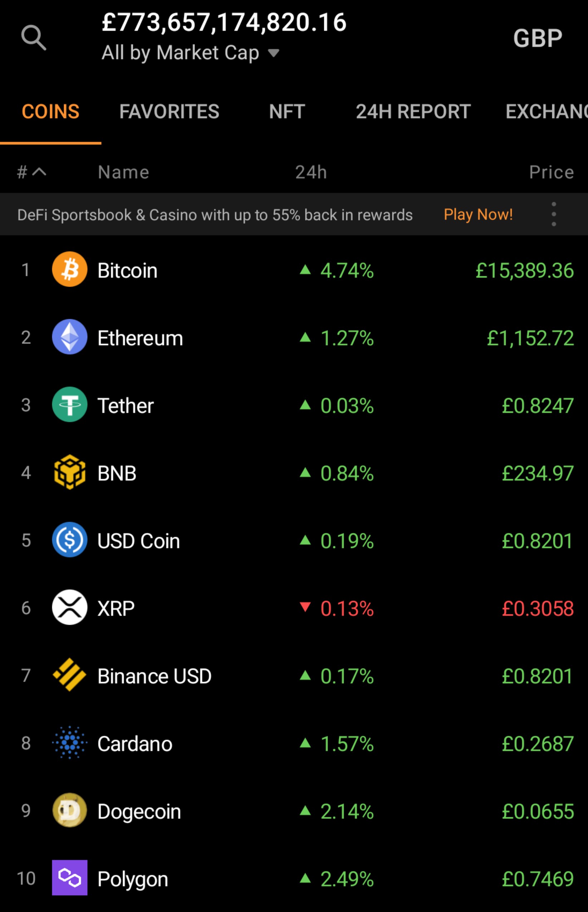The width and height of the screenshot is (588, 912).
Task: Switch to the NFT tab
Action: pyautogui.click(x=287, y=112)
